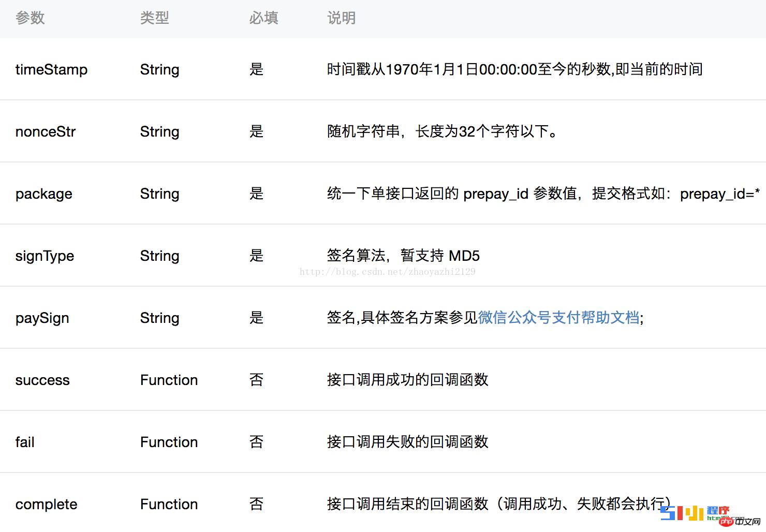
Task: Click the paySign parameter label
Action: [x=42, y=318]
